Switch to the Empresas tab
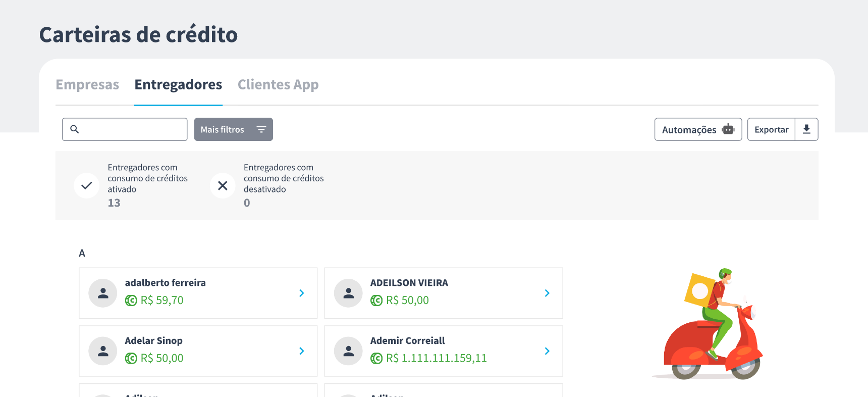This screenshot has height=397, width=868. pyautogui.click(x=87, y=84)
